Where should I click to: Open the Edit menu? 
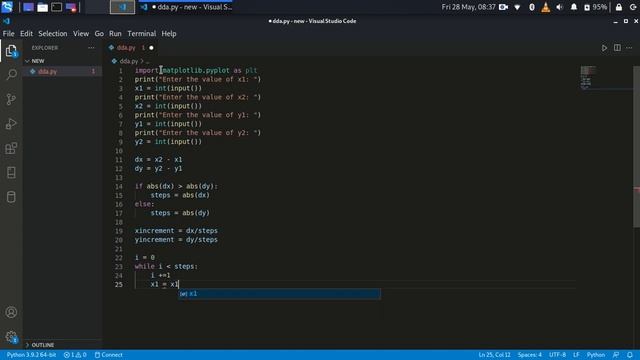click(x=27, y=33)
